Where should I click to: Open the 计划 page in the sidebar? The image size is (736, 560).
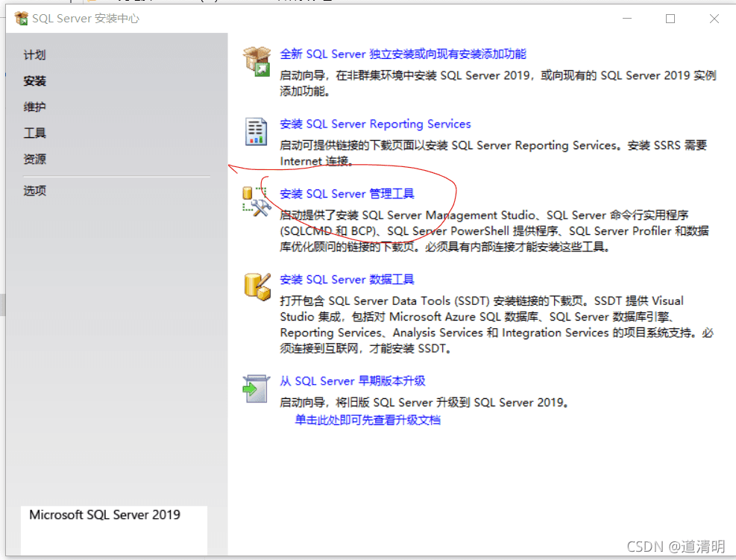pyautogui.click(x=35, y=55)
